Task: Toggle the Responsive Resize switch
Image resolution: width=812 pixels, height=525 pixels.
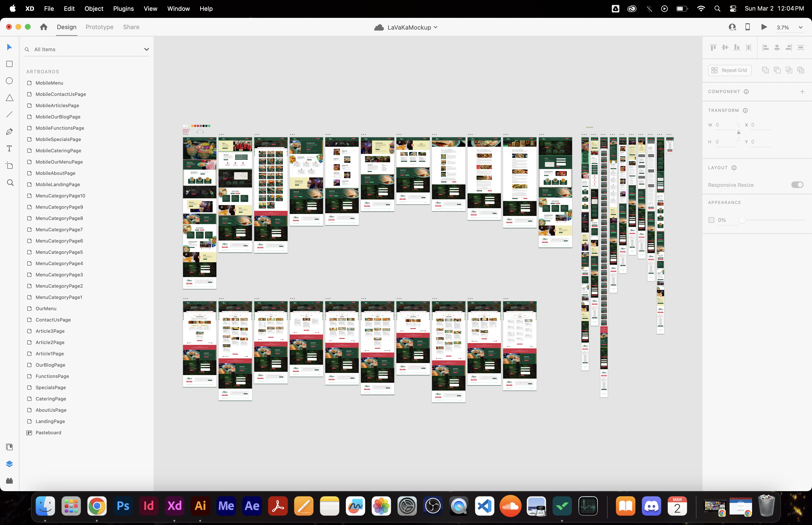Action: pos(797,185)
